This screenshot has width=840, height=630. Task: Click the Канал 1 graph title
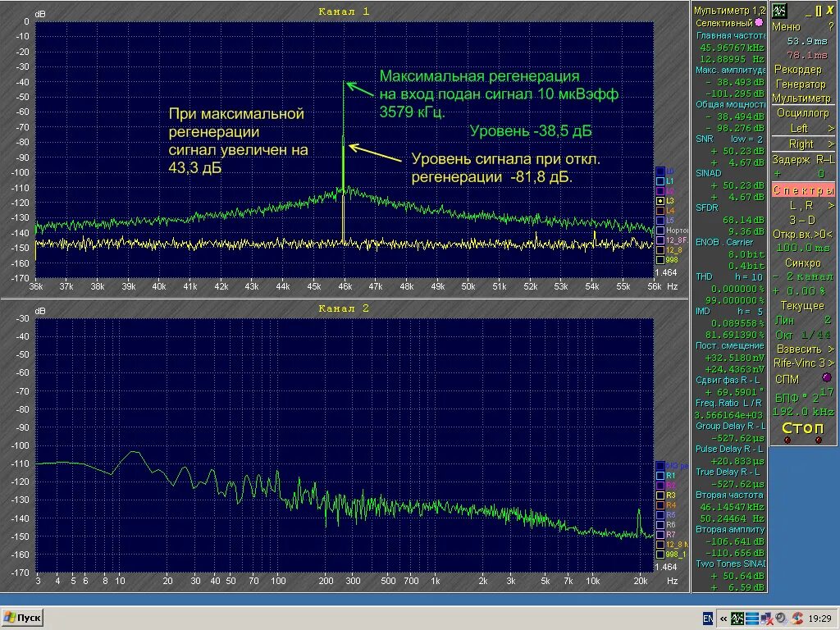click(344, 11)
